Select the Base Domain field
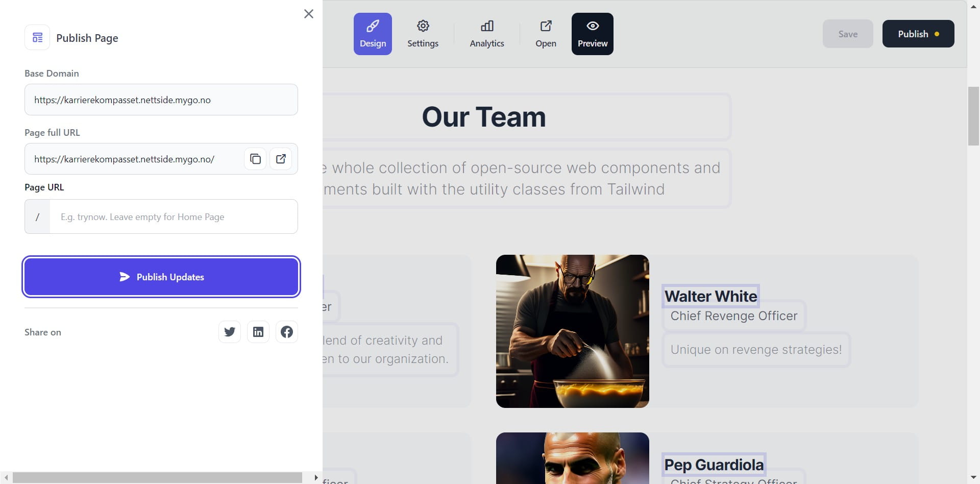This screenshot has width=980, height=484. pyautogui.click(x=161, y=100)
